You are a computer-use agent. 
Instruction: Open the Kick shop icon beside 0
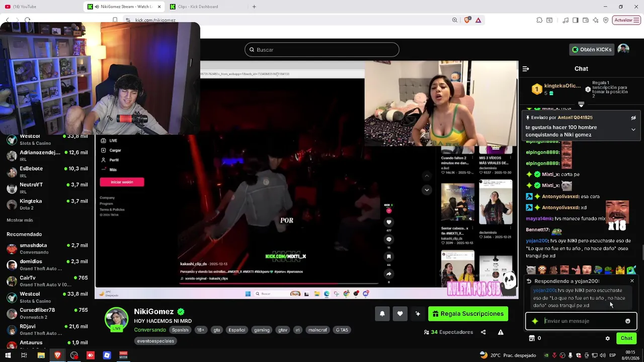tap(531, 338)
